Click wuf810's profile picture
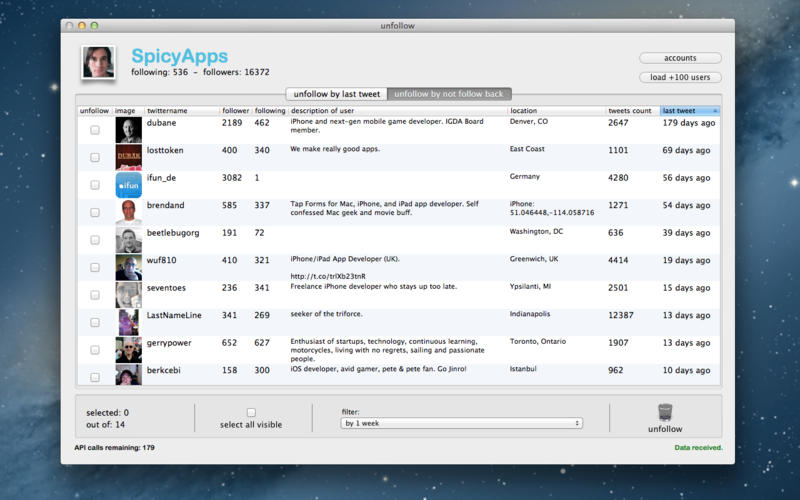Viewport: 800px width, 500px height. coord(129,267)
